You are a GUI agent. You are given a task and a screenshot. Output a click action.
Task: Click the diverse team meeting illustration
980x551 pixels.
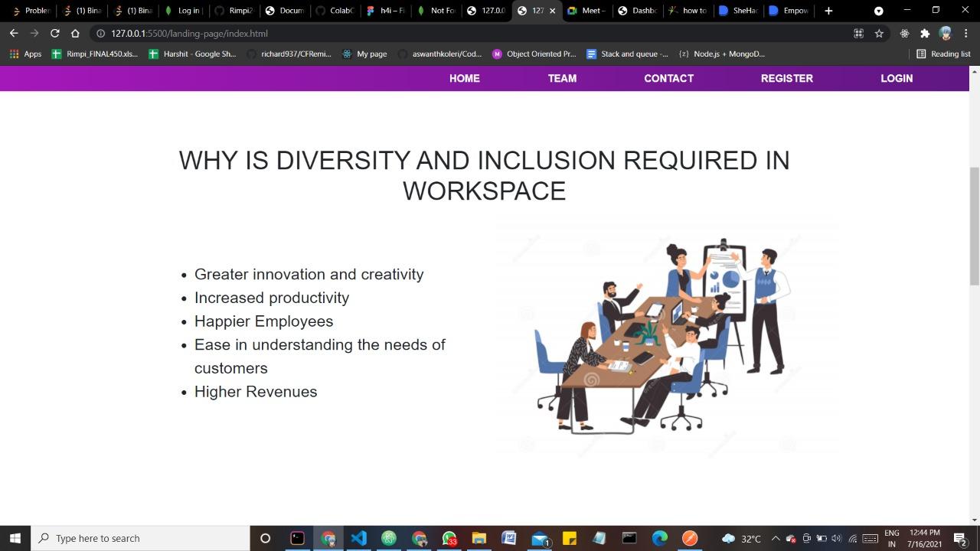(x=668, y=341)
